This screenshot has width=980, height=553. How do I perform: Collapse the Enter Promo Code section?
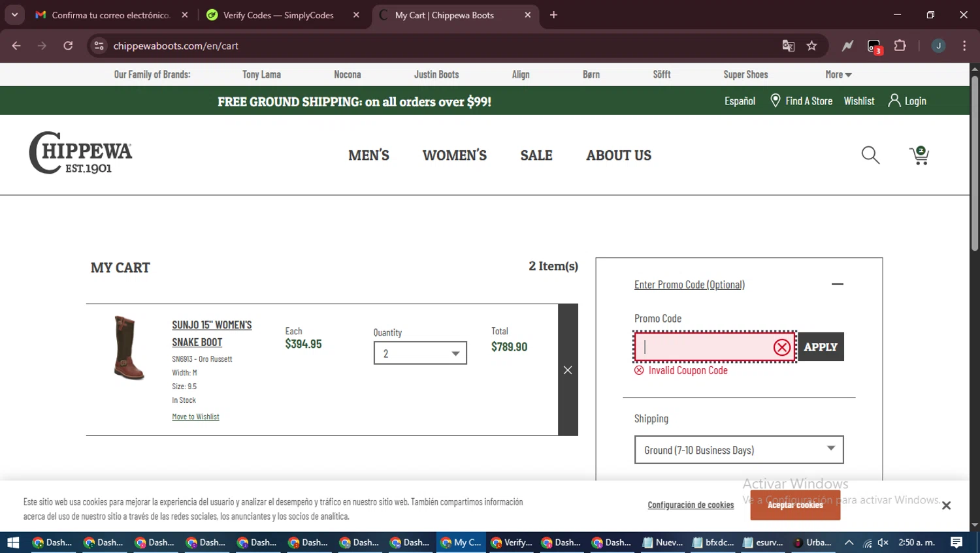[689, 285]
